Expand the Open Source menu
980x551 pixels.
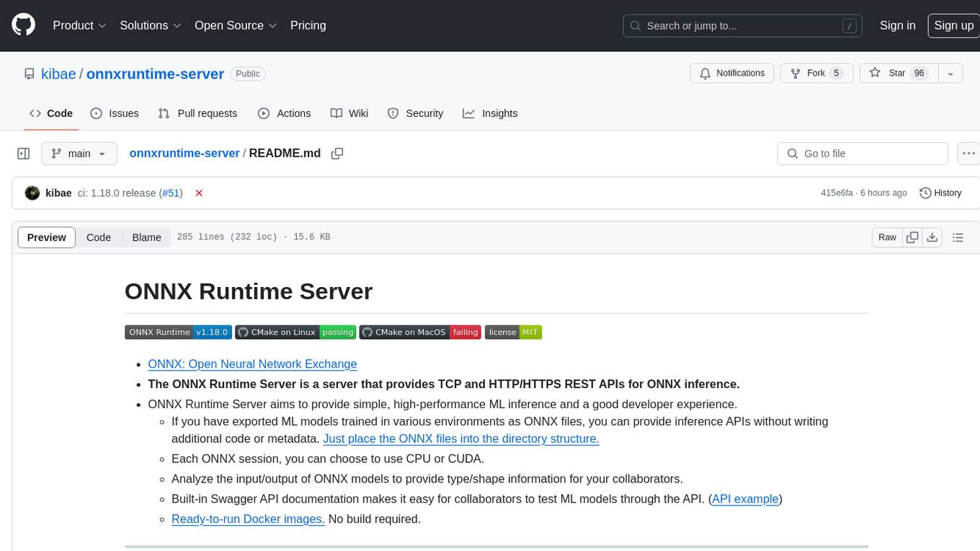[x=236, y=25]
